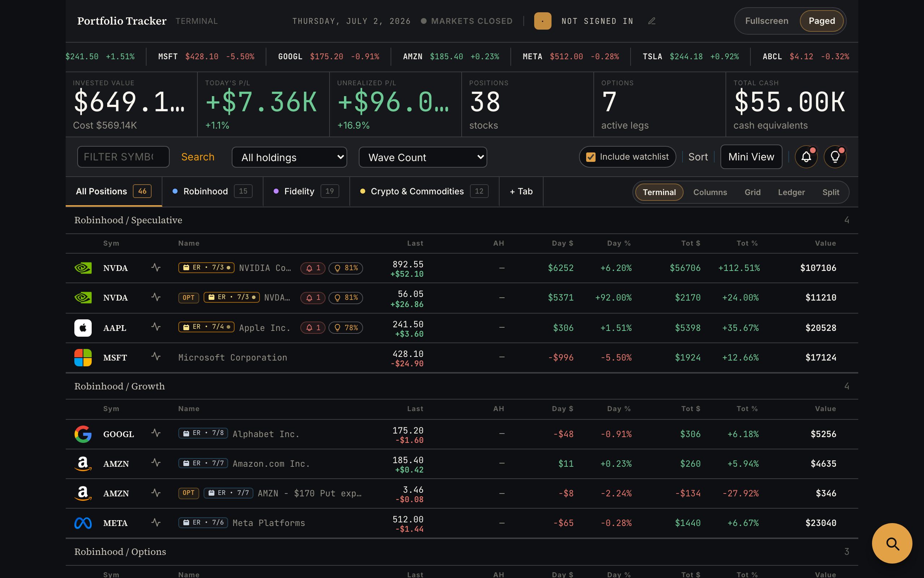Screen dimensions: 924x578
Task: Click the Meta logo in the META row
Action: tap(83, 523)
